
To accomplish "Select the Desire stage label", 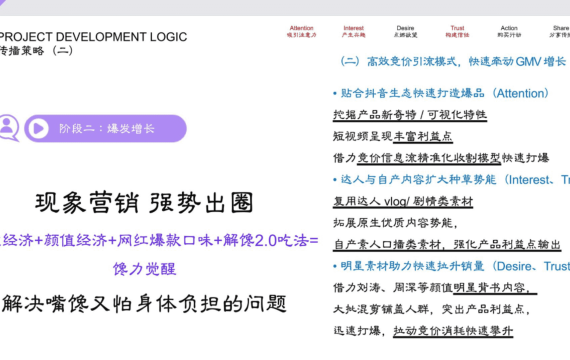I will pos(405,31).
